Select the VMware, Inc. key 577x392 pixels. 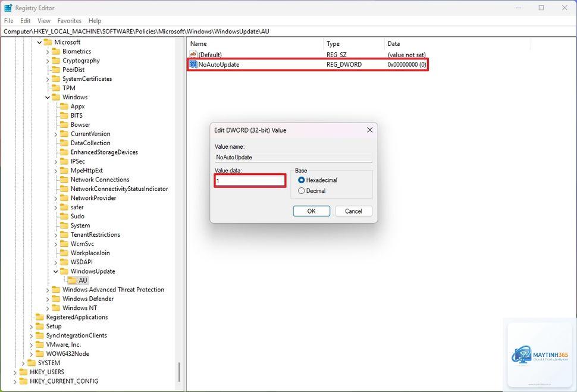(63, 344)
